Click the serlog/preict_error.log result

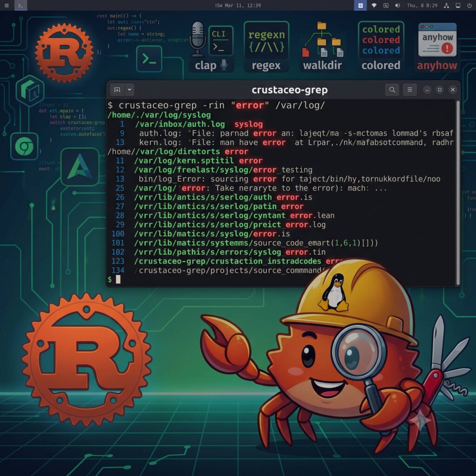(221, 225)
